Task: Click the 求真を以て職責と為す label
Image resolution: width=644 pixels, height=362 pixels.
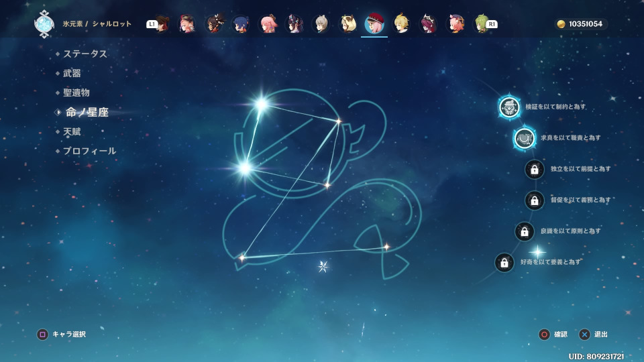Action: (570, 138)
